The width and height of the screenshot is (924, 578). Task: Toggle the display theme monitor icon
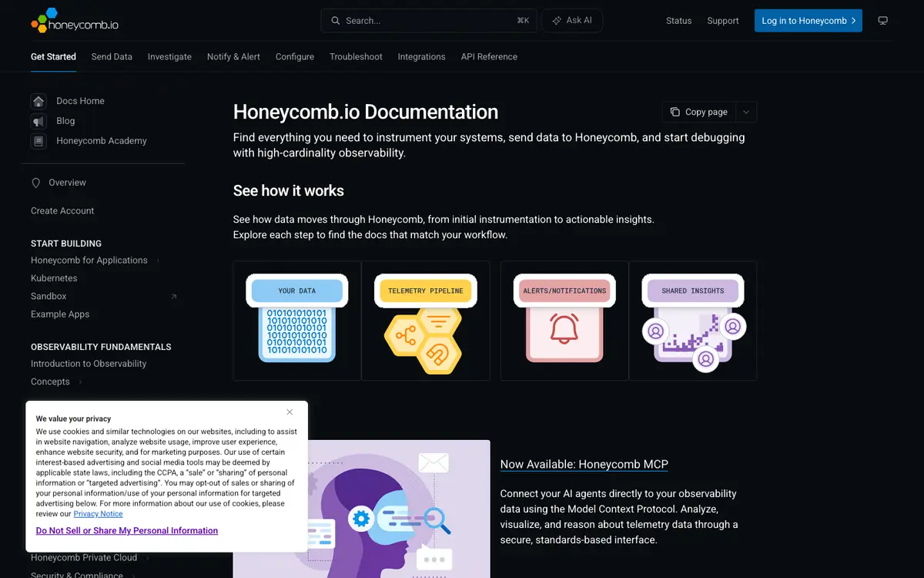click(883, 21)
